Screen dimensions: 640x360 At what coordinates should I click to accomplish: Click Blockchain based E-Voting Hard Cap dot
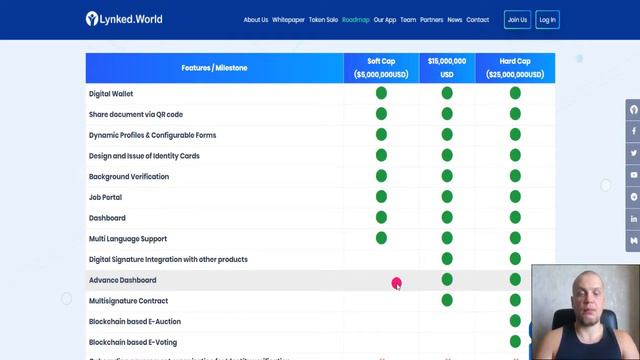pyautogui.click(x=515, y=342)
